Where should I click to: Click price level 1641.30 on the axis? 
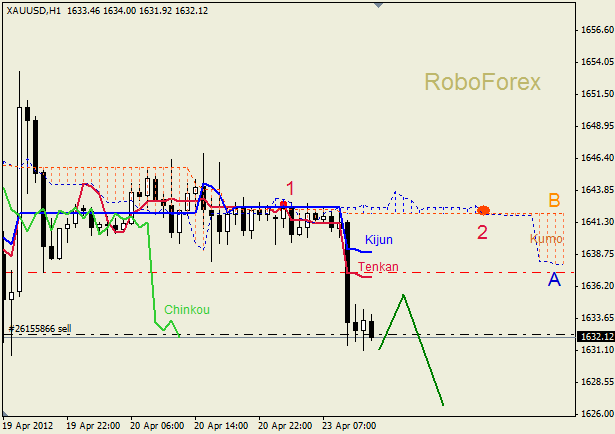tap(597, 222)
